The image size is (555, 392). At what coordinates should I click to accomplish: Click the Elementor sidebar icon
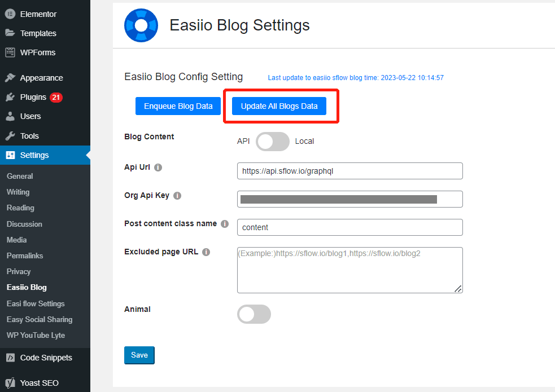pos(10,14)
